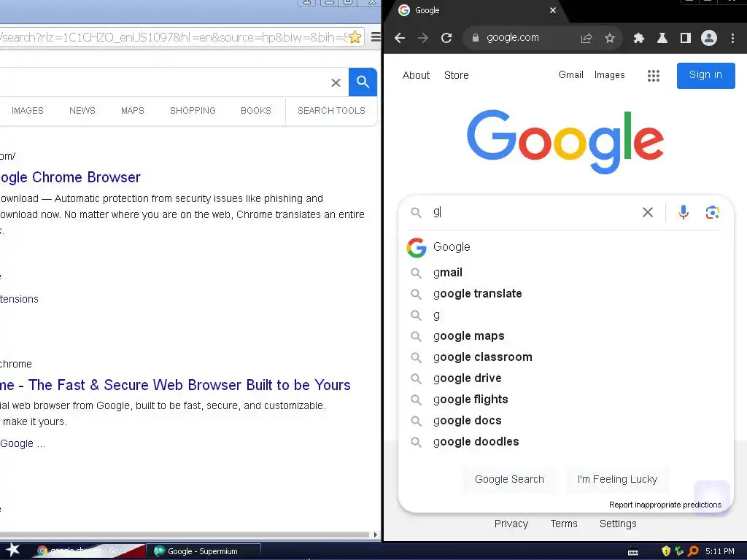Open the Google apps grid
Image resolution: width=747 pixels, height=560 pixels.
654,75
